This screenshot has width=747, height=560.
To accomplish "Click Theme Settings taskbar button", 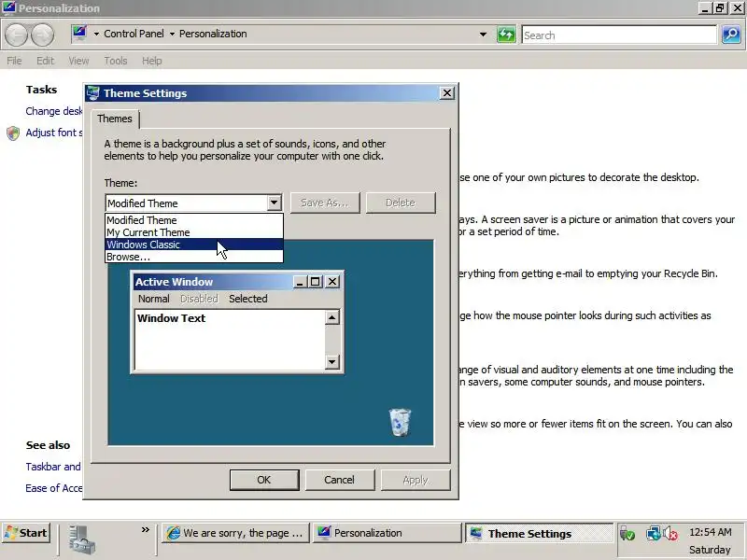I will (x=539, y=533).
